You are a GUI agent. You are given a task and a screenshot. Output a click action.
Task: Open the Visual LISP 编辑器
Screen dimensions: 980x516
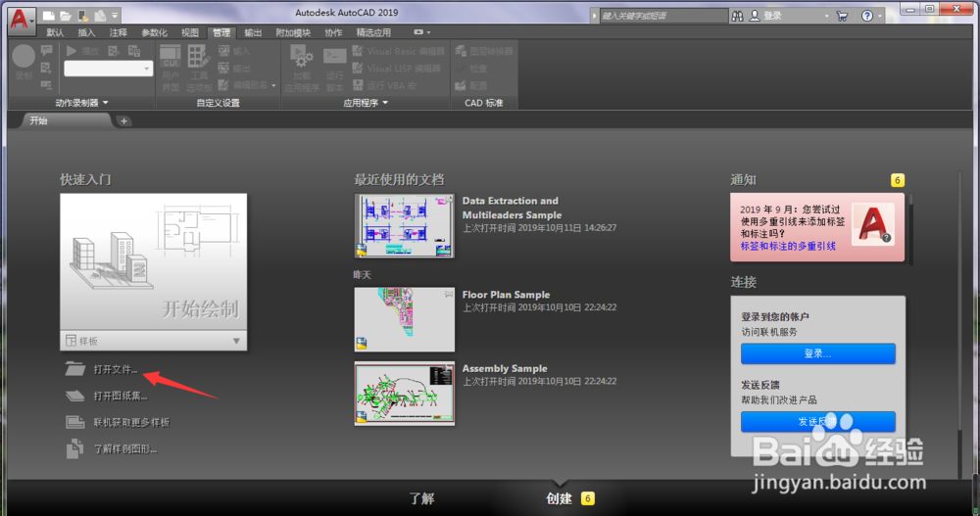coord(397,69)
